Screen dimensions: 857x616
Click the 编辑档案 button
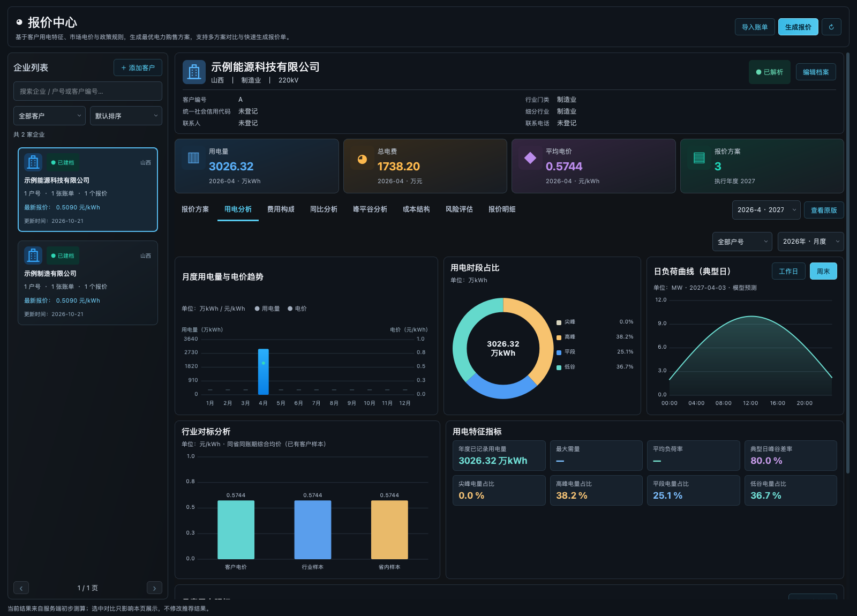[816, 72]
